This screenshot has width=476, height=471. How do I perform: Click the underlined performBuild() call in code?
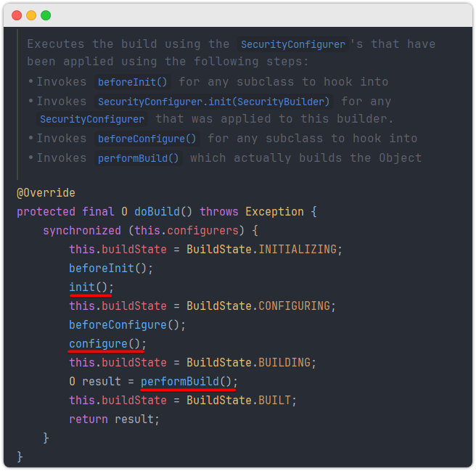(x=189, y=382)
